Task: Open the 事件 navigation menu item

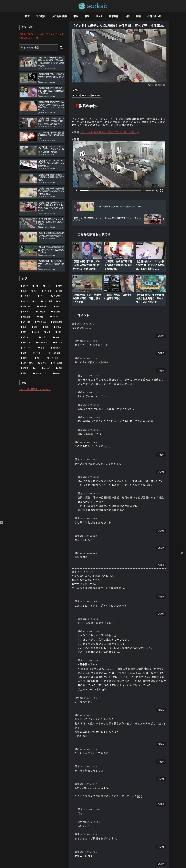Action: click(x=76, y=16)
